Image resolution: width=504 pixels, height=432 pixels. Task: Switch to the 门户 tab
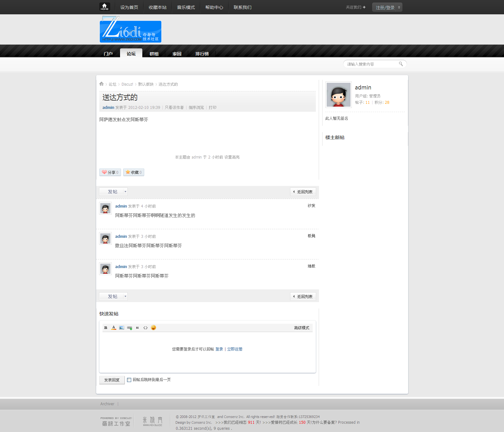coord(108,54)
